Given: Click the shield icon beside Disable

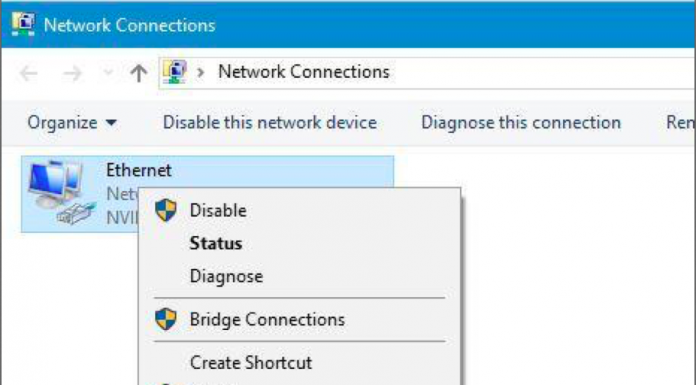Looking at the screenshot, I should click(x=166, y=210).
